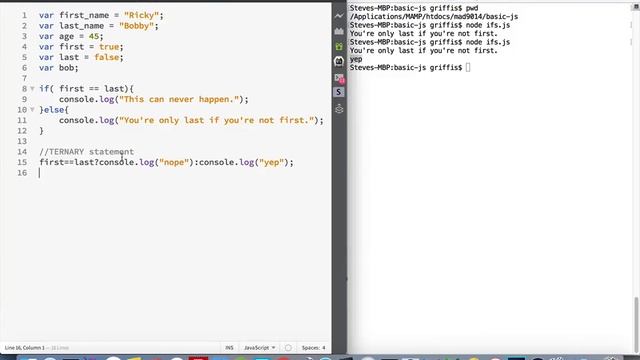Viewport: 640px width, 360px height.
Task: Click the linting status circle in status bar
Action: pyautogui.click(x=288, y=348)
